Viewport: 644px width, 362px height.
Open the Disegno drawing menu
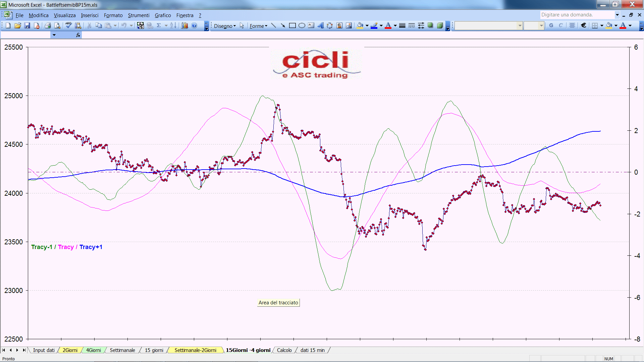(x=225, y=26)
